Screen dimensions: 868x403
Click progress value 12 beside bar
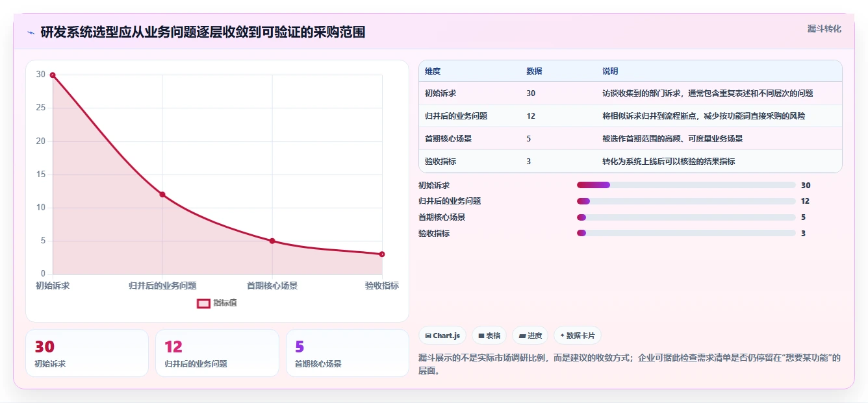805,201
